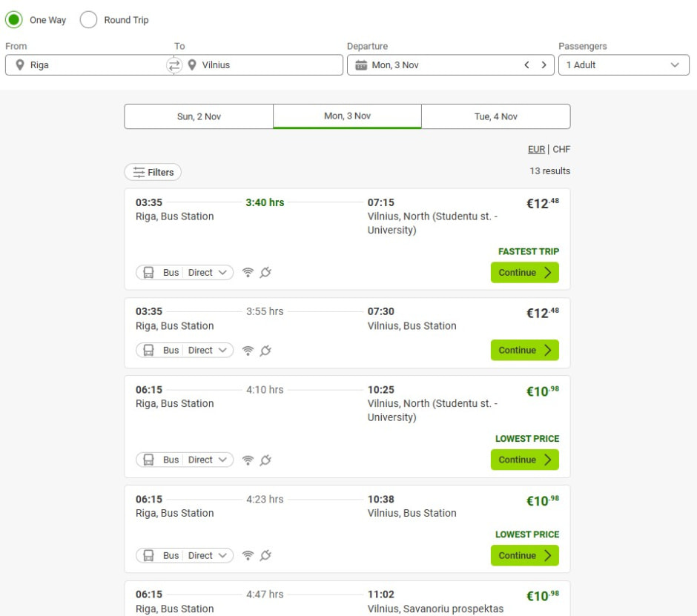
Task: Switch to Tue, 4 Nov tab
Action: tap(496, 116)
